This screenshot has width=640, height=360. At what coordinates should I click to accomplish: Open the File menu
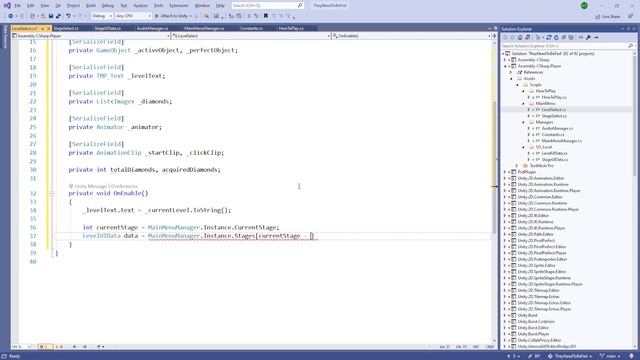pyautogui.click(x=17, y=6)
